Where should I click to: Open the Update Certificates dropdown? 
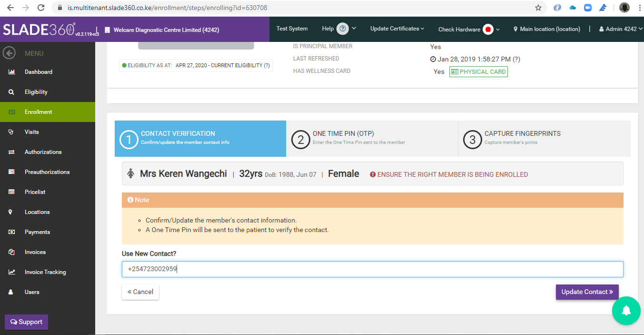tap(397, 29)
